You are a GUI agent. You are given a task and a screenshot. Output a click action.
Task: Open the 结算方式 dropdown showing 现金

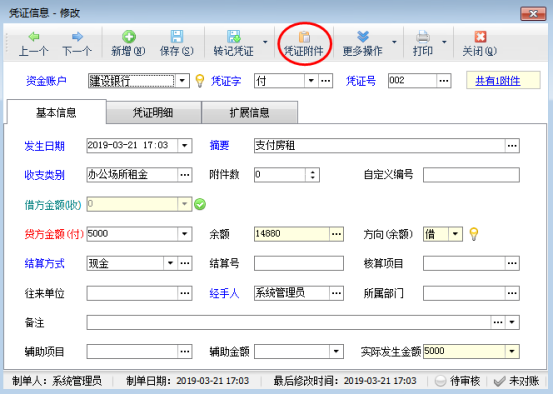(170, 263)
